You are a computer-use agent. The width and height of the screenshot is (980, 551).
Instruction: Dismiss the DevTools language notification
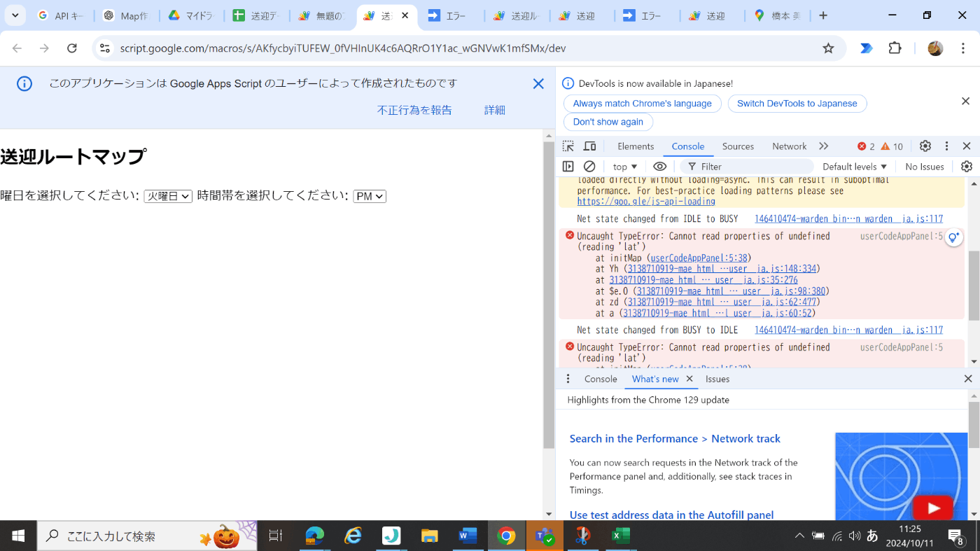point(965,102)
